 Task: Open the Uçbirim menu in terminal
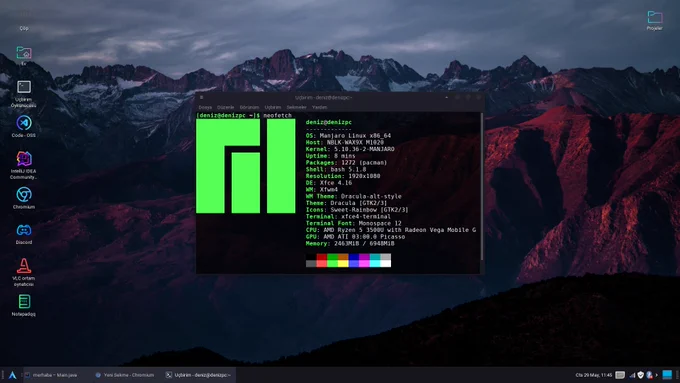point(273,107)
